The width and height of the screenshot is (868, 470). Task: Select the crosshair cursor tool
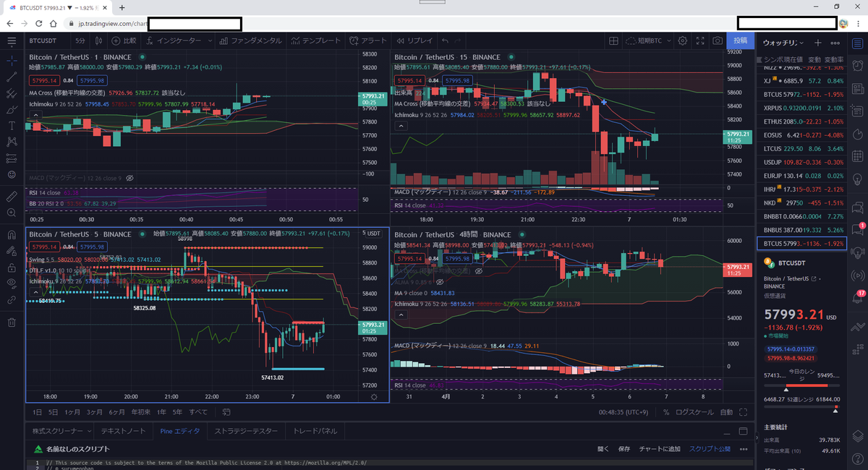click(x=11, y=59)
